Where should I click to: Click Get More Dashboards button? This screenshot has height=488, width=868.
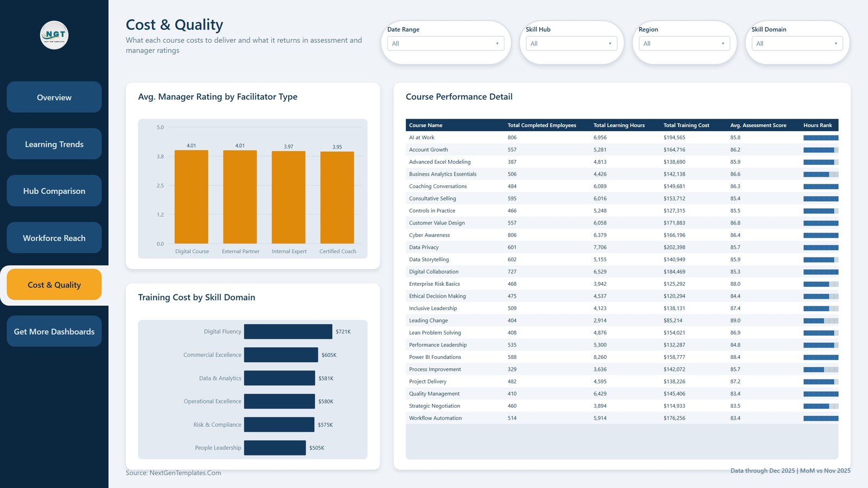point(54,331)
